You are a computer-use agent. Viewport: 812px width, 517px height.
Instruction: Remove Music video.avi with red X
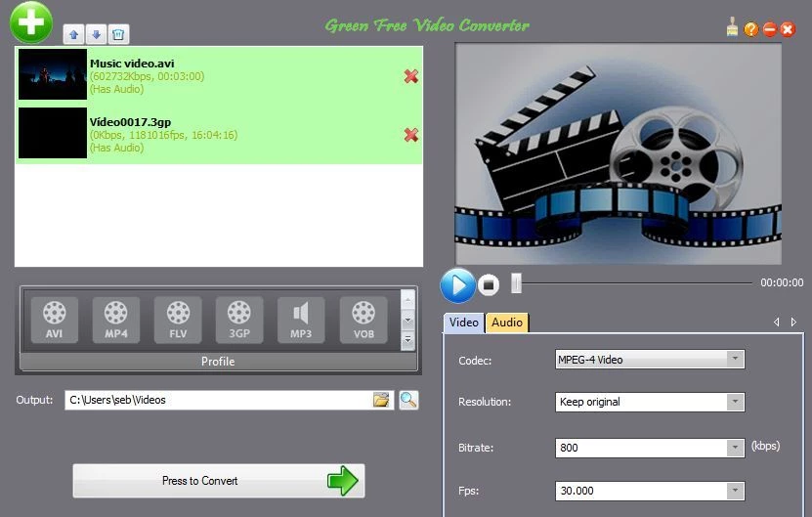411,76
